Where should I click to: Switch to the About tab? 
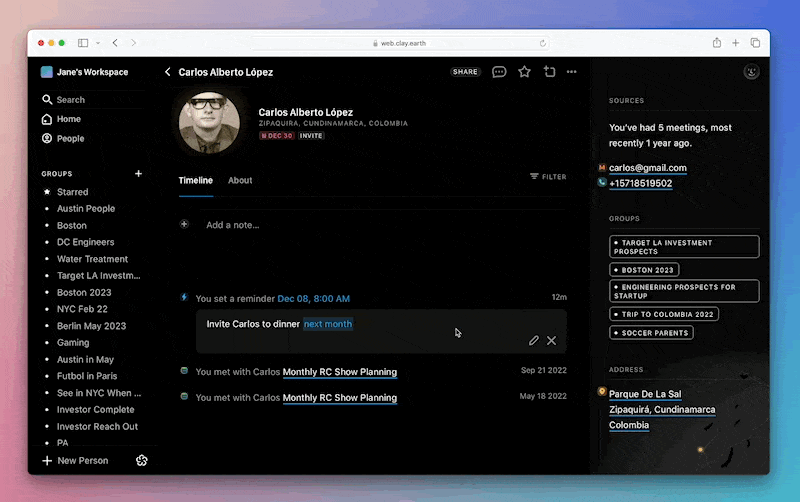point(240,181)
